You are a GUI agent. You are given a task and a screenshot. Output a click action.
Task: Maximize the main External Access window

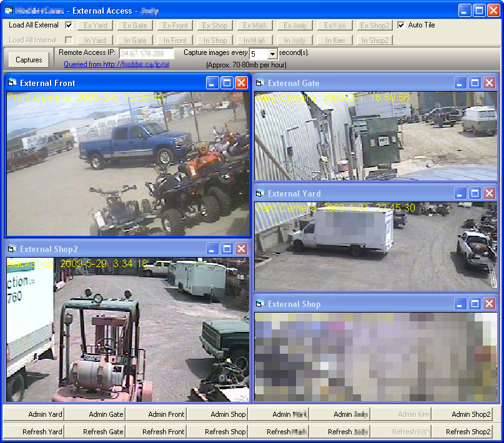pyautogui.click(x=479, y=11)
